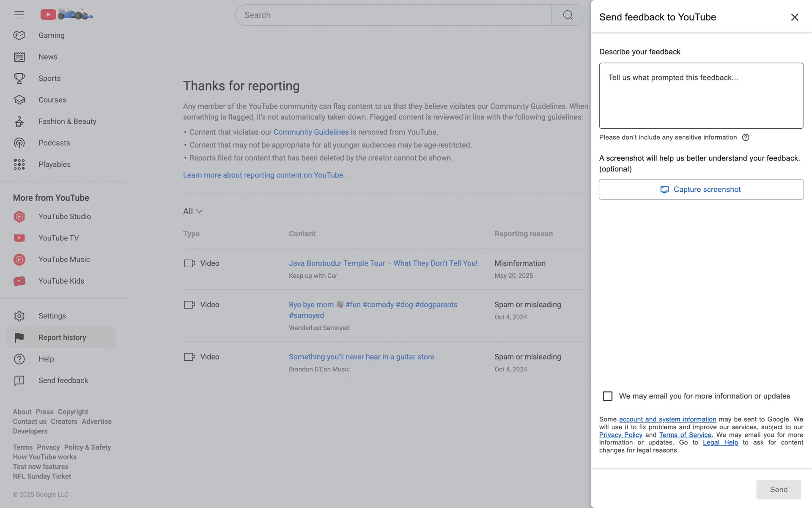
Task: Click the YouTube logo
Action: click(66, 14)
